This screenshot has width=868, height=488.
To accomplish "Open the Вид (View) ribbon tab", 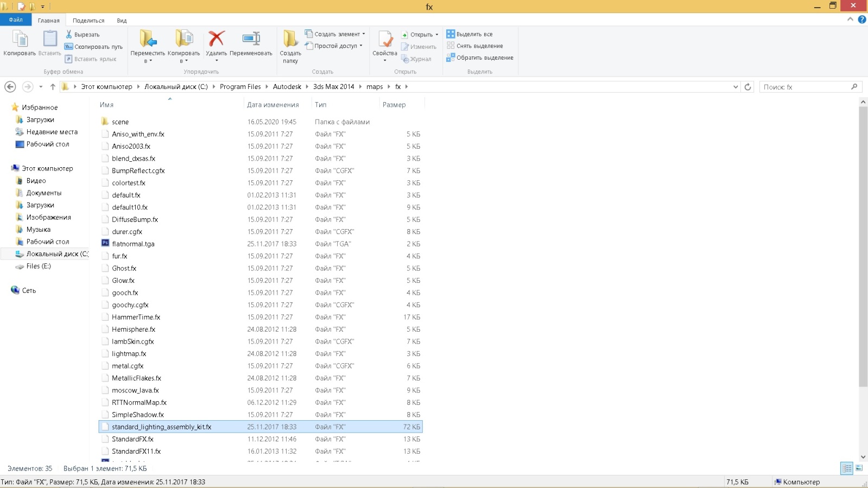I will point(122,21).
